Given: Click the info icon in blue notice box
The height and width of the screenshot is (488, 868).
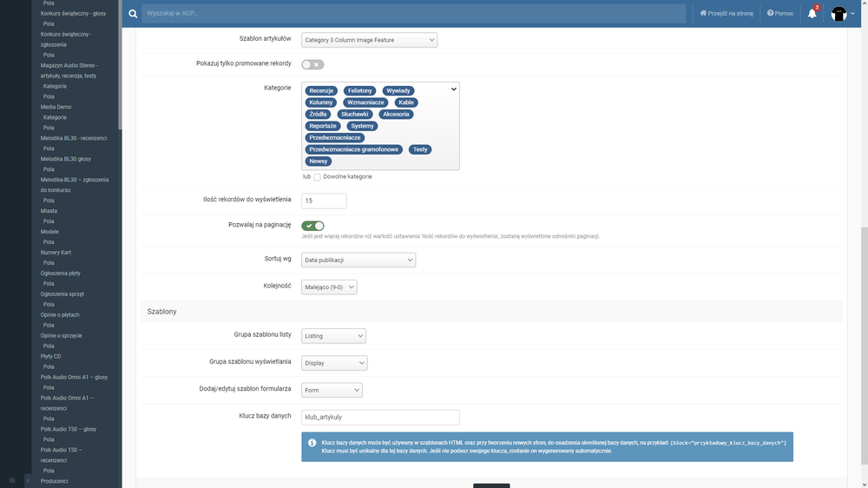Looking at the screenshot, I should coord(312,443).
